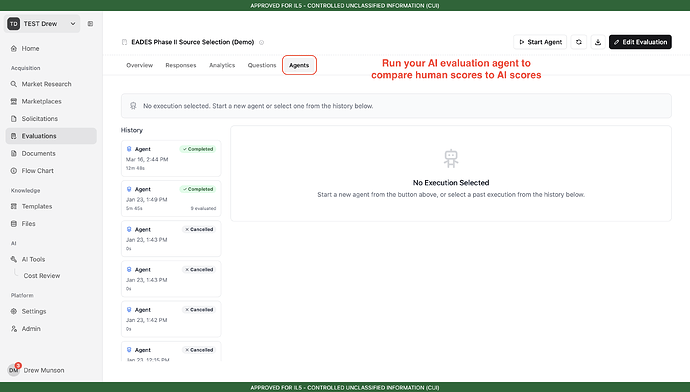The width and height of the screenshot is (690, 392).
Task: Open Market Research via its magnifier icon
Action: pyautogui.click(x=14, y=84)
